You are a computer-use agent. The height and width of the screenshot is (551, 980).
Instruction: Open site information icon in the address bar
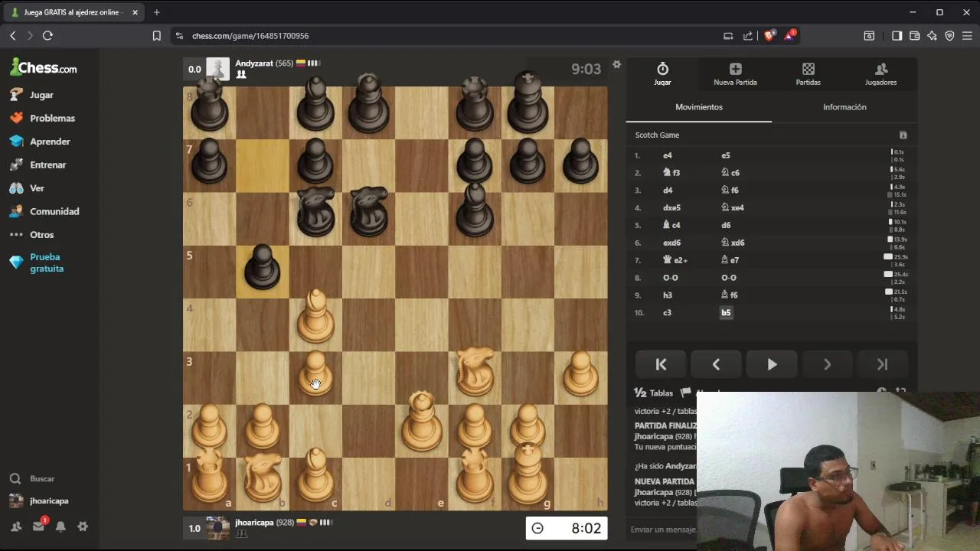point(179,35)
